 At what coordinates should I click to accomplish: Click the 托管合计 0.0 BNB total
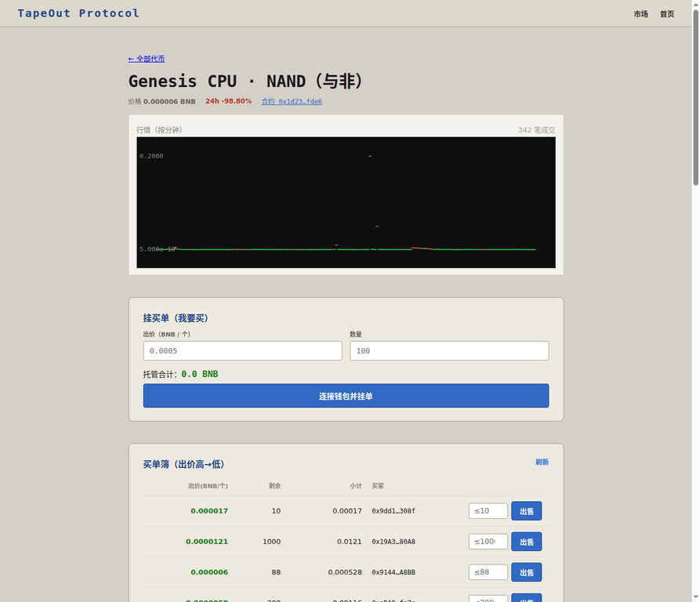click(x=180, y=374)
